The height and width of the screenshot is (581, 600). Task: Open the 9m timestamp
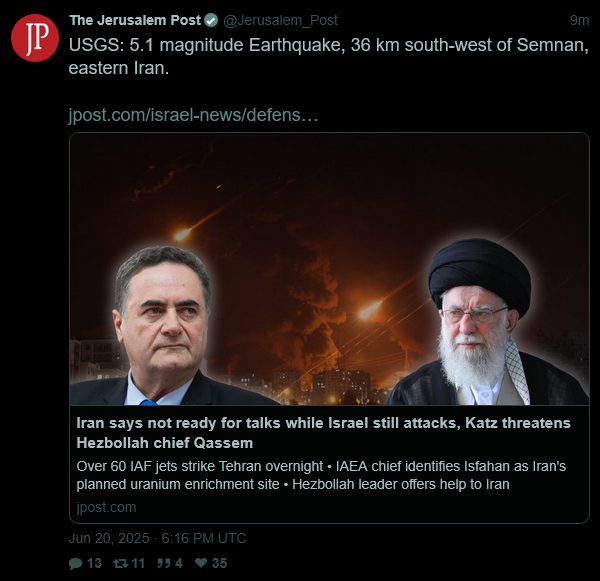579,20
